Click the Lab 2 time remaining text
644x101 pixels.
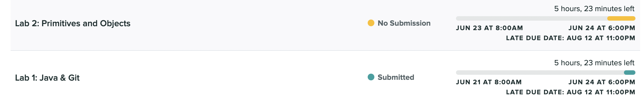[x=594, y=9]
